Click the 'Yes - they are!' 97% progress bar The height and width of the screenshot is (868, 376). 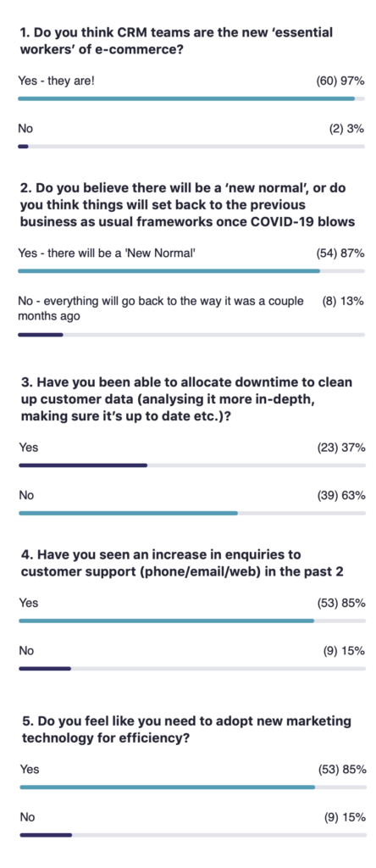click(x=191, y=98)
